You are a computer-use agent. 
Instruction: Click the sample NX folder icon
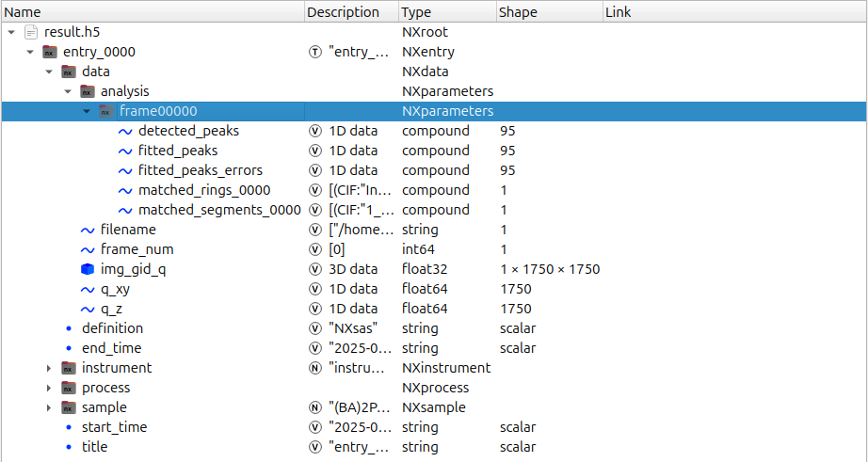[x=69, y=407]
